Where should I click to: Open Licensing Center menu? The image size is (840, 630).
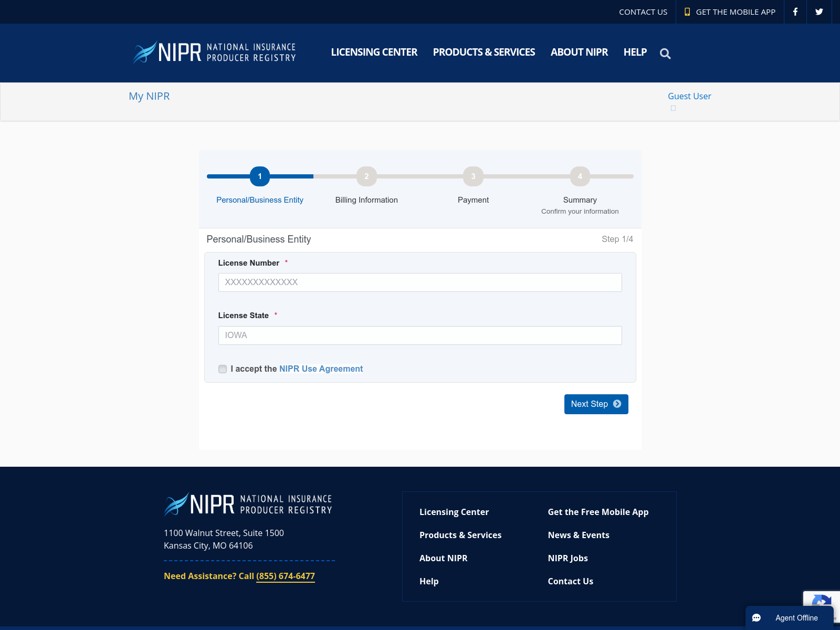374,52
